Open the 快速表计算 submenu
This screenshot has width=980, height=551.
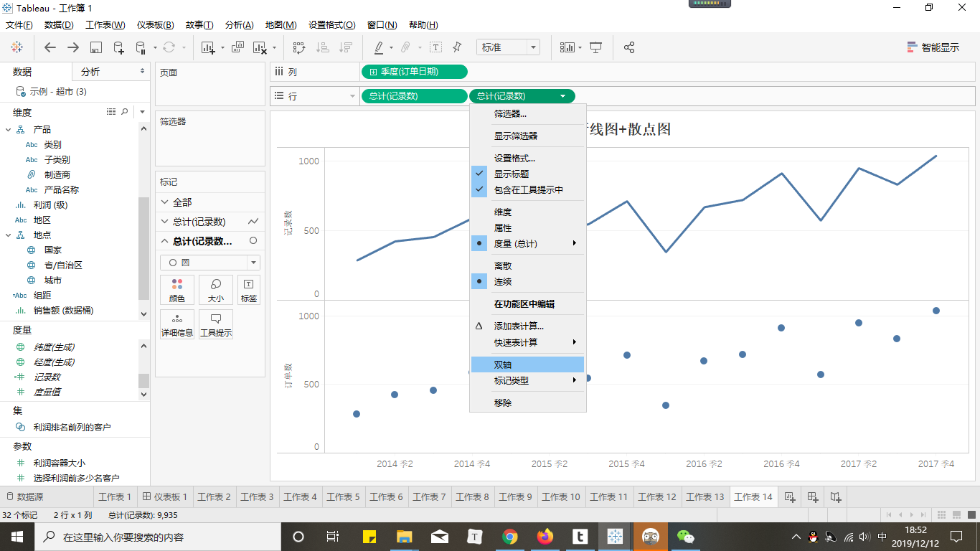527,342
